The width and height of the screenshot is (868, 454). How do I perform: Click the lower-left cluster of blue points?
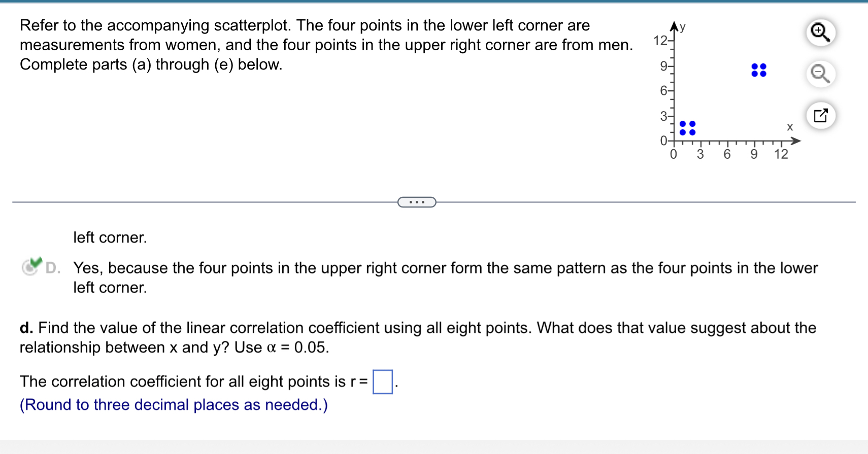(x=687, y=129)
